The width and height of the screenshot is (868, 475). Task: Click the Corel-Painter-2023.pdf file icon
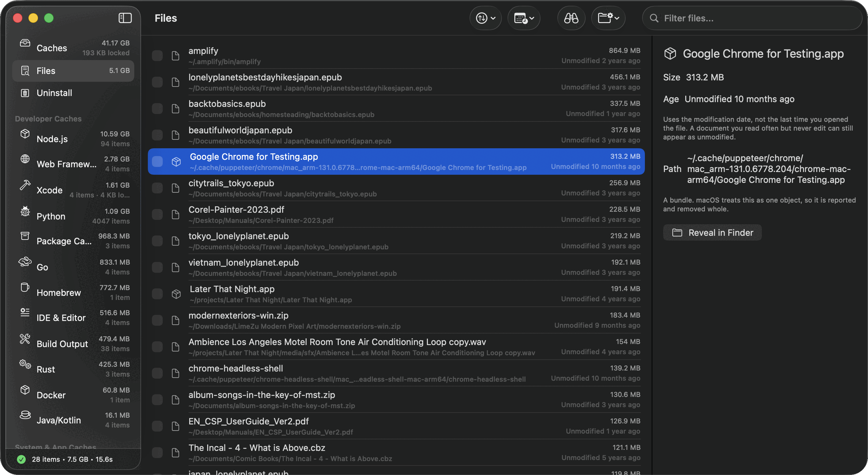point(175,214)
